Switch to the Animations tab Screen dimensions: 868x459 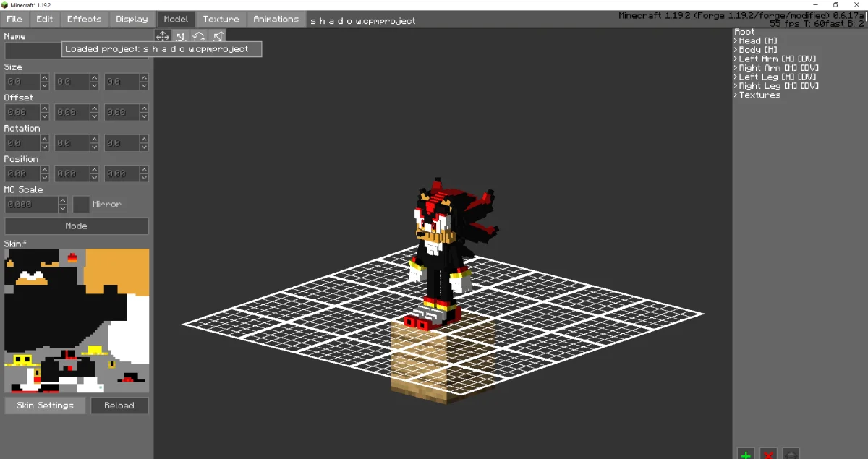(x=276, y=20)
